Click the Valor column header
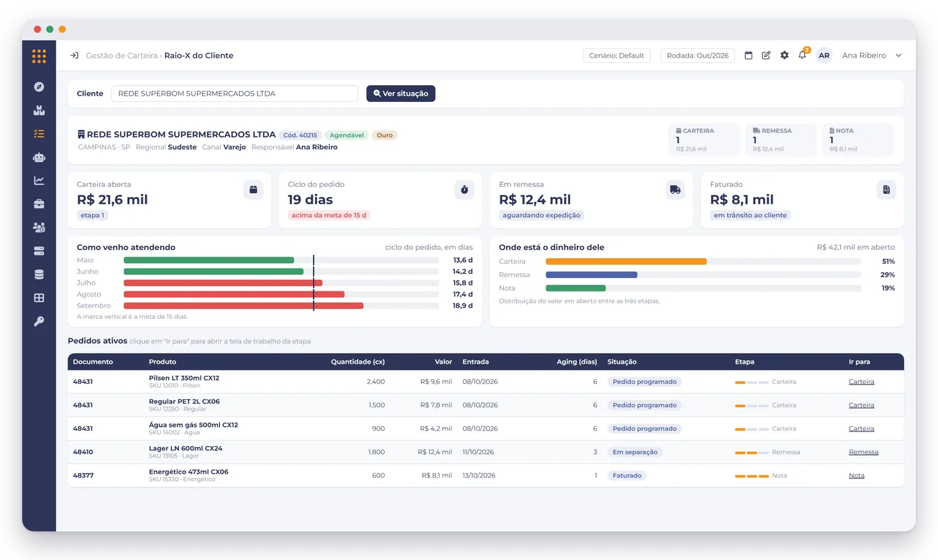The image size is (938, 560). point(444,362)
